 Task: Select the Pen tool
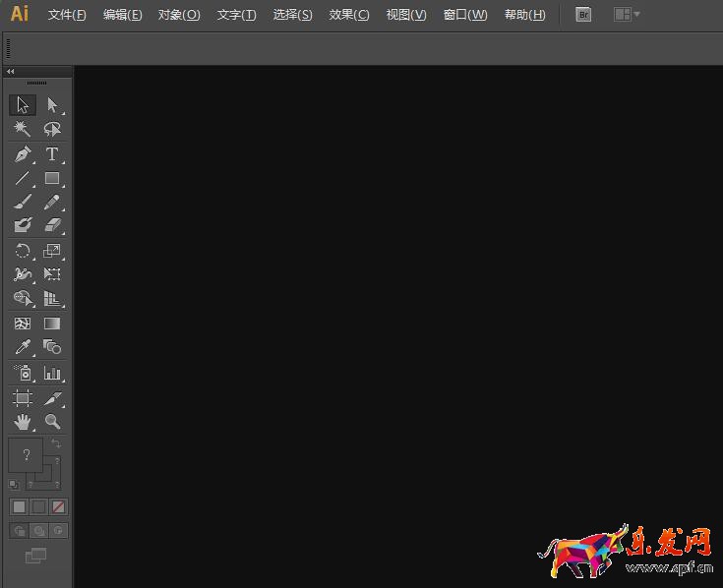click(x=23, y=154)
